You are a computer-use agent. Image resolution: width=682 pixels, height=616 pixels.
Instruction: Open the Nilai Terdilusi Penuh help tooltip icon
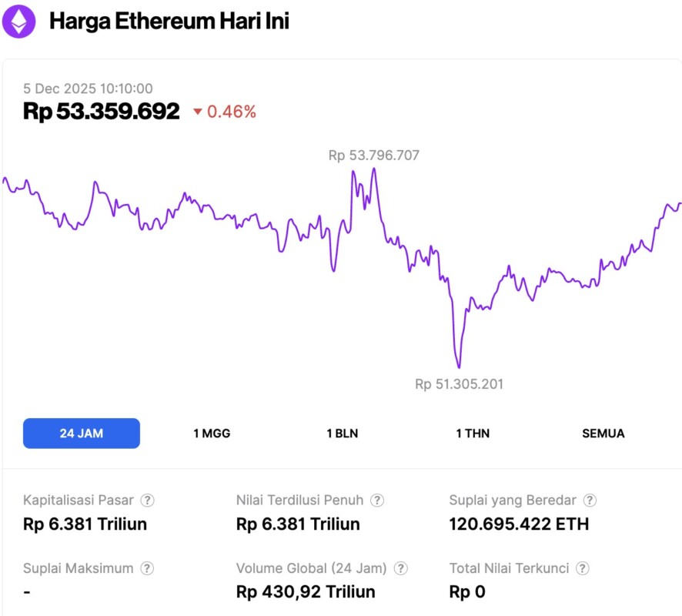point(377,500)
